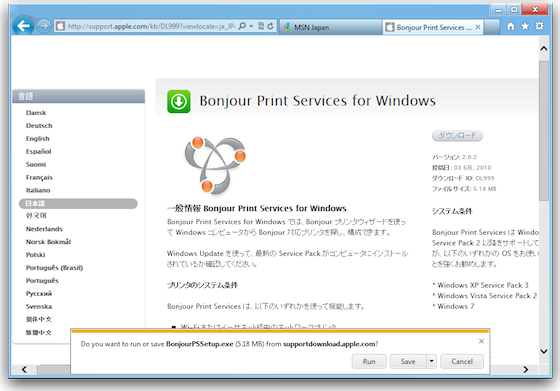Viewport: 560px width, 391px height.
Task: Click the vertical scrollbar up arrow
Action: pos(544,49)
